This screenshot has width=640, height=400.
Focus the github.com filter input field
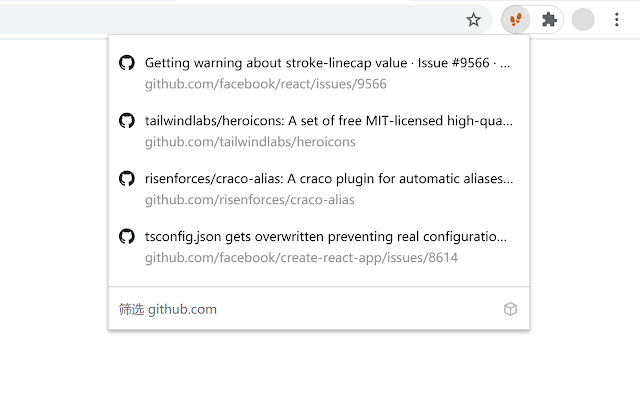[x=300, y=309]
